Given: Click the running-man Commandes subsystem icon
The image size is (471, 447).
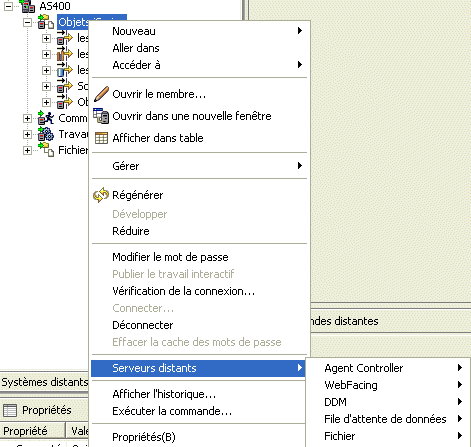Looking at the screenshot, I should coord(46,118).
